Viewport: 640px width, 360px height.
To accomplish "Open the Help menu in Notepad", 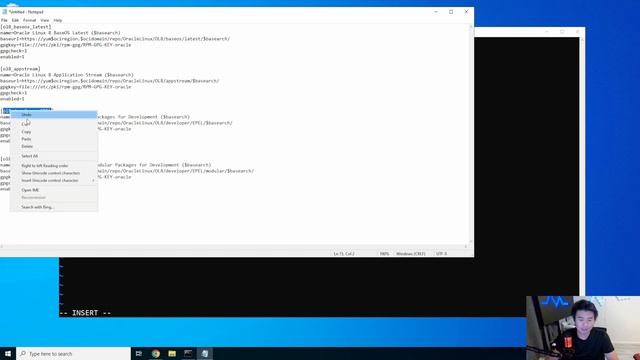I will click(x=58, y=20).
